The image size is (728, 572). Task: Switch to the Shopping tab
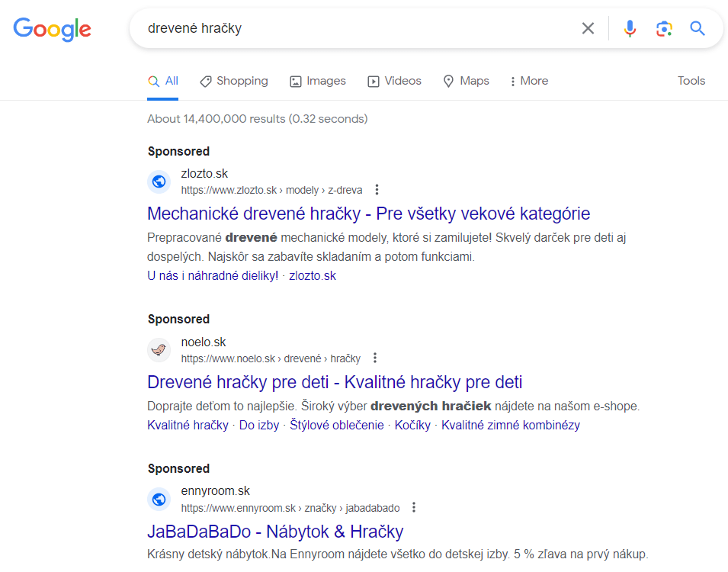(234, 82)
